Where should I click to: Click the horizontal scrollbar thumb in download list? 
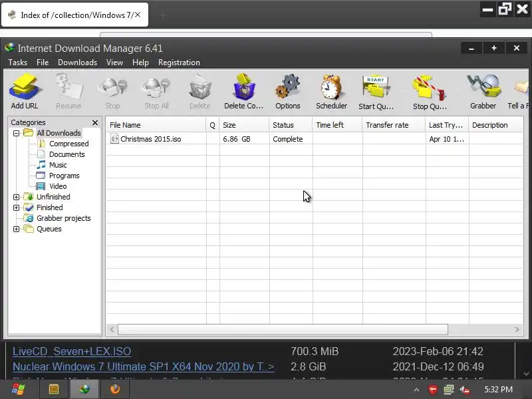point(283,329)
